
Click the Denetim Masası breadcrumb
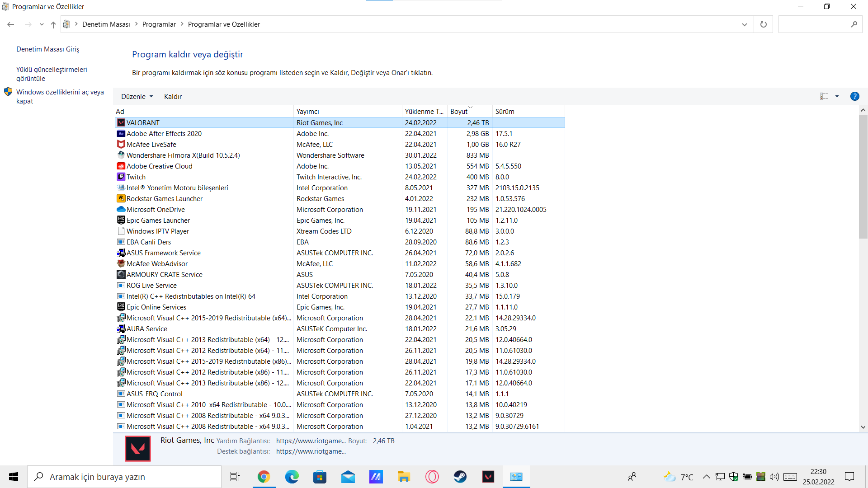tap(106, 24)
